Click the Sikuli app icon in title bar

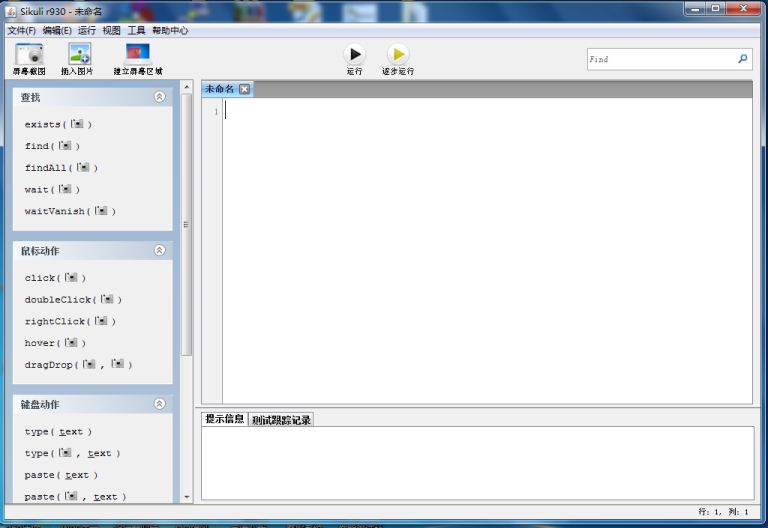[11, 8]
